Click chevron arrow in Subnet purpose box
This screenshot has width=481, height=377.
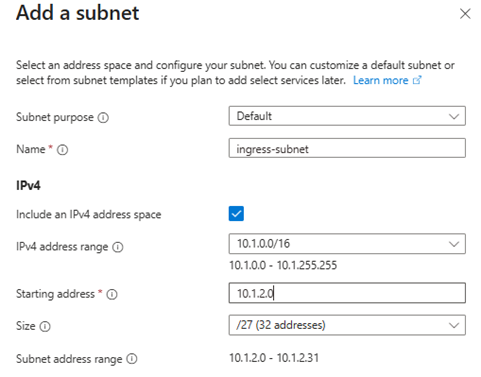[x=454, y=116]
